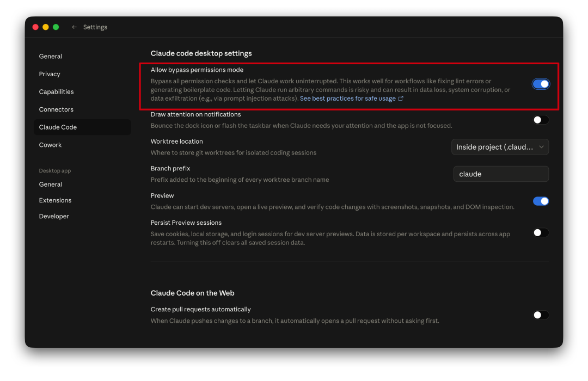
Task: Click the Worktree location dropdown chevron
Action: pyautogui.click(x=541, y=147)
